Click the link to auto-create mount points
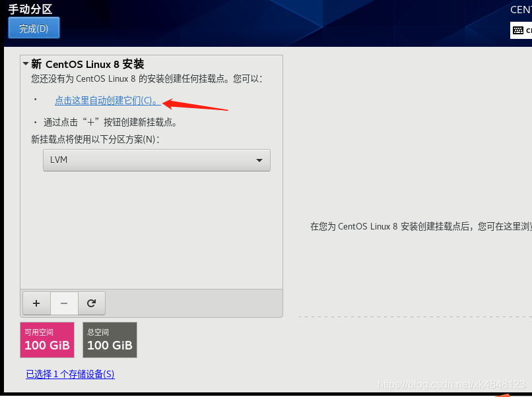Image resolution: width=532 pixels, height=397 pixels. pos(108,100)
